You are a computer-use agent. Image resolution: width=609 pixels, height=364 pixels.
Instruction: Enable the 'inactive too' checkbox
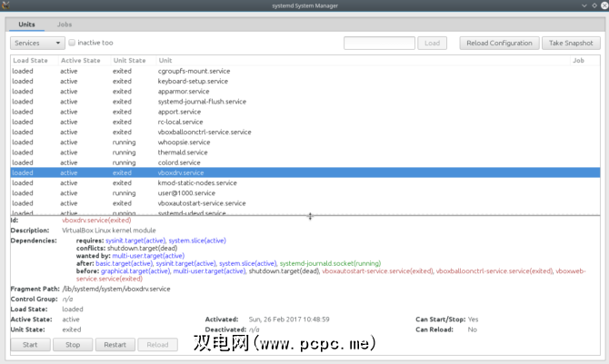(x=73, y=43)
